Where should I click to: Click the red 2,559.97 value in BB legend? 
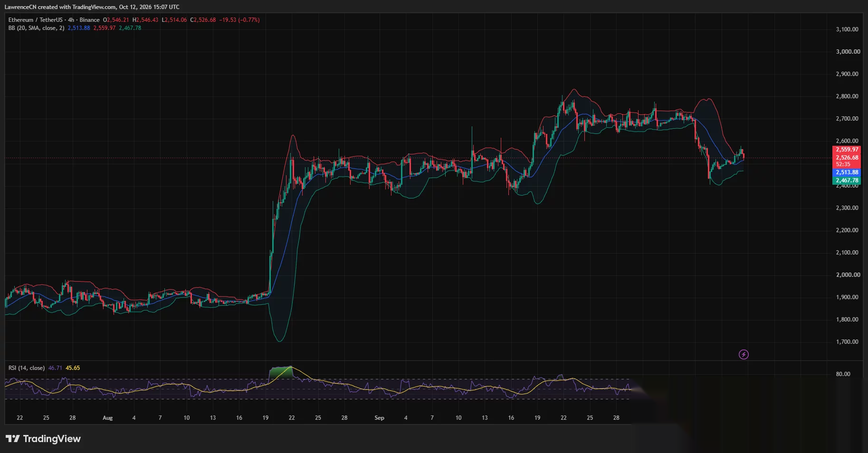pos(105,28)
